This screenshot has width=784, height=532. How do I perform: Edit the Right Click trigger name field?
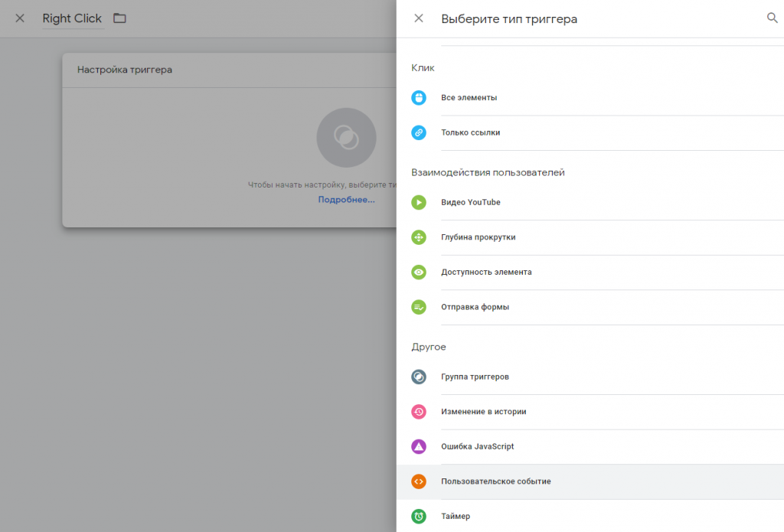click(72, 19)
